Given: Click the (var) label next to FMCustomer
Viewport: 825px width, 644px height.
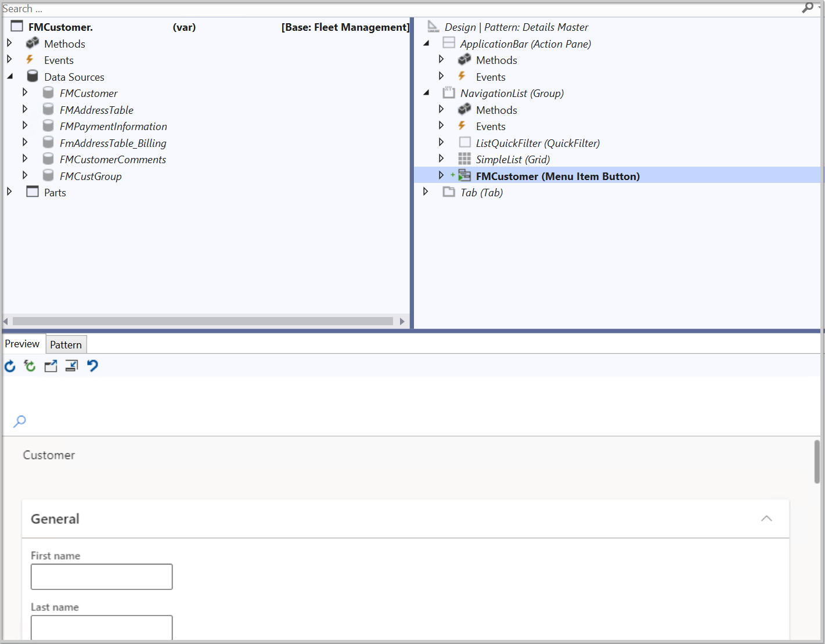Looking at the screenshot, I should pyautogui.click(x=184, y=27).
